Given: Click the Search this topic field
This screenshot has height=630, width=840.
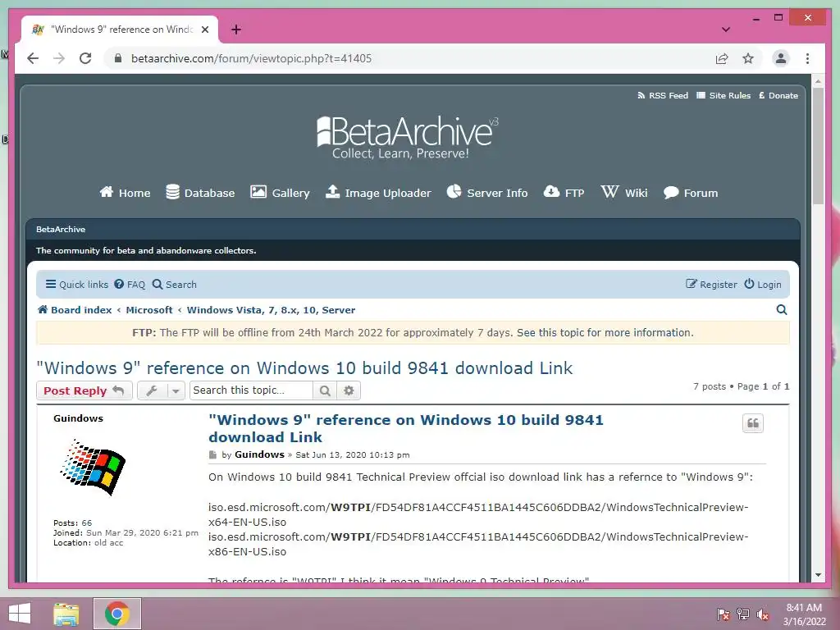Looking at the screenshot, I should [251, 390].
